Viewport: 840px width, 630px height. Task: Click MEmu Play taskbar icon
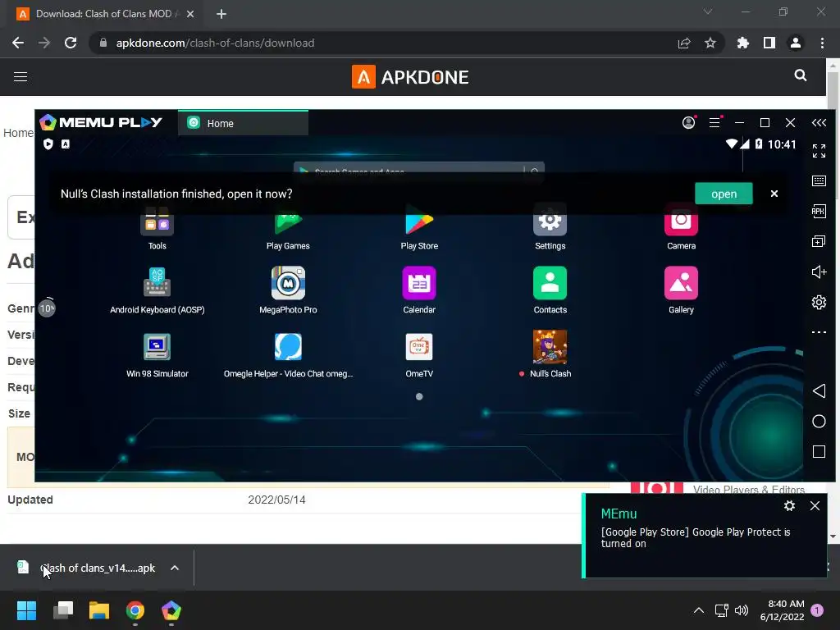171,610
